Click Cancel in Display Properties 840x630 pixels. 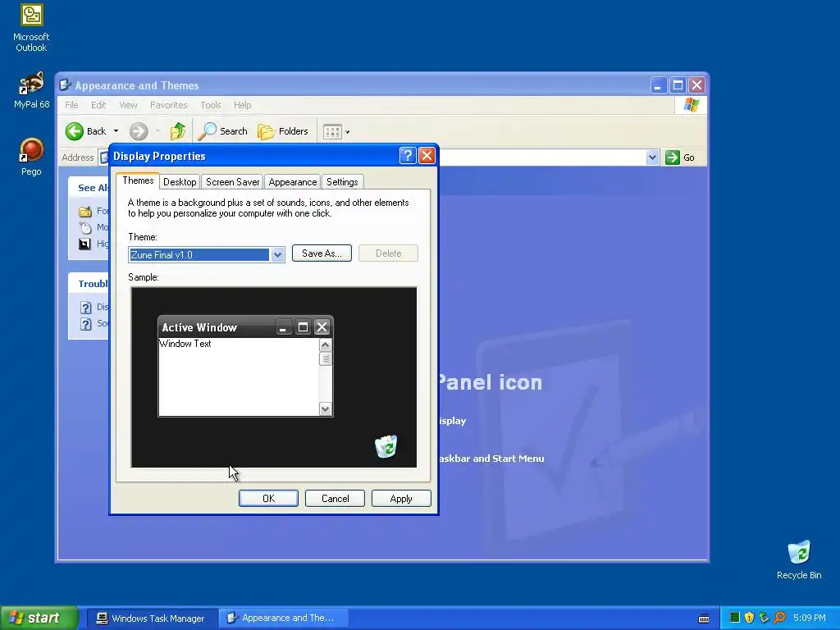click(335, 498)
